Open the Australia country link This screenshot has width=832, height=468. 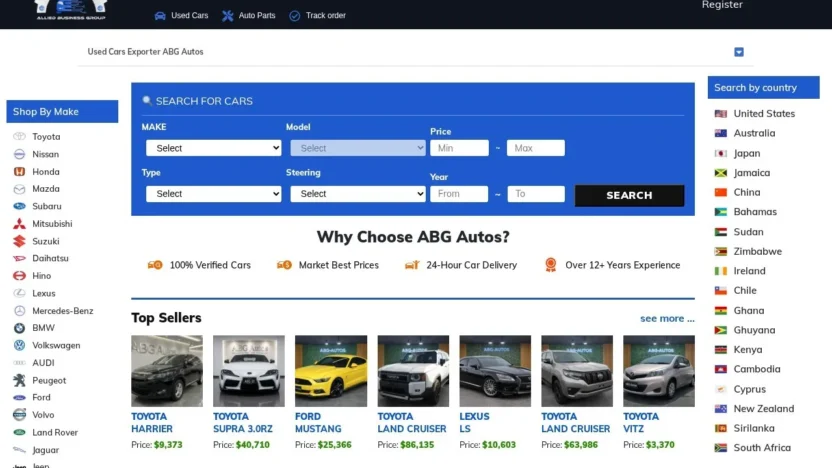point(754,133)
